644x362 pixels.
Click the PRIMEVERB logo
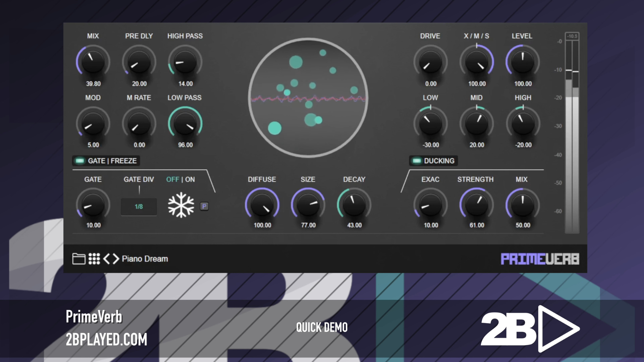coord(540,259)
